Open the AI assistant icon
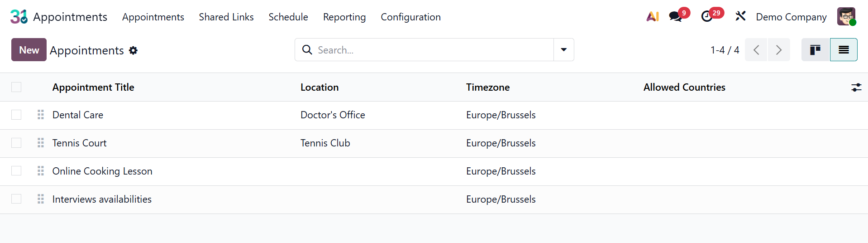The image size is (868, 243). point(652,17)
